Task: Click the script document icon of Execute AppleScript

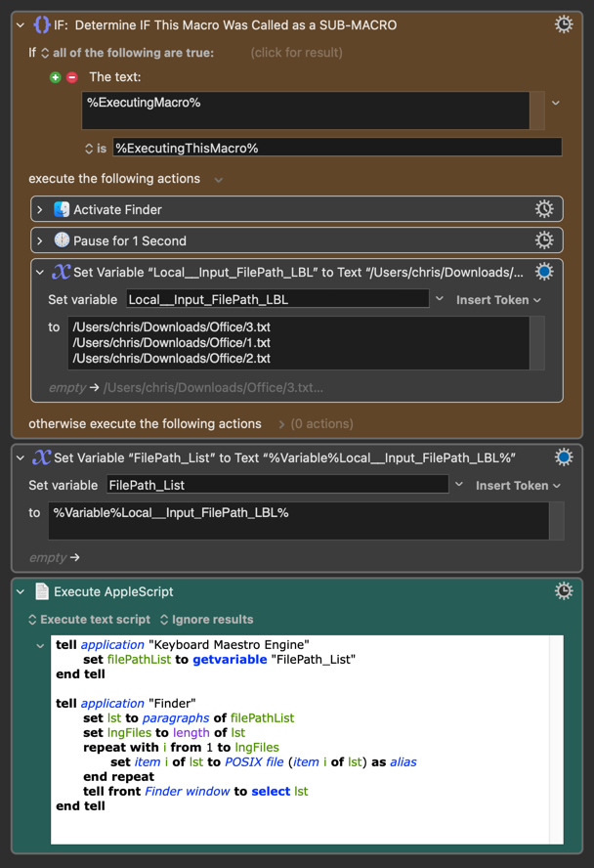Action: point(42,591)
